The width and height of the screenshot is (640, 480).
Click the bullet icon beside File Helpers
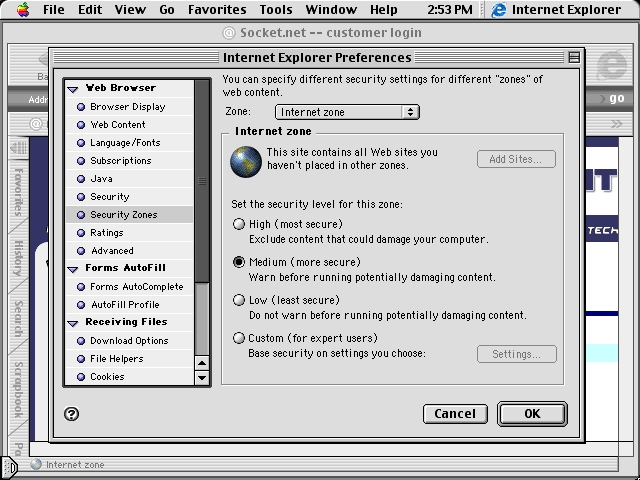(81, 359)
